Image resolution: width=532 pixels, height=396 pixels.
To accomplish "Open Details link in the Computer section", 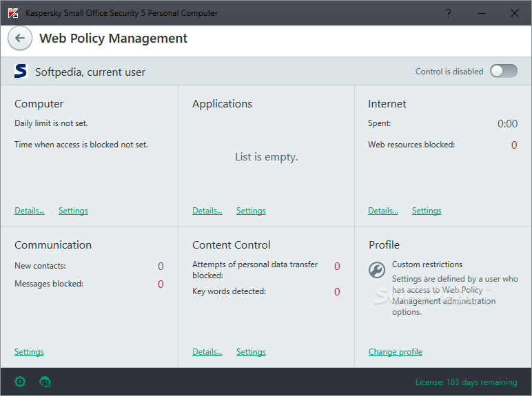I will coord(30,211).
